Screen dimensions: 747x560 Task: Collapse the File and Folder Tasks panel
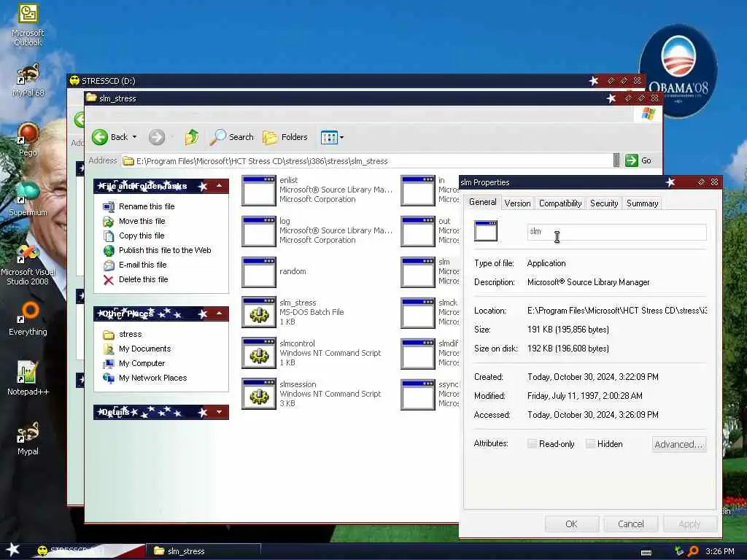click(219, 186)
